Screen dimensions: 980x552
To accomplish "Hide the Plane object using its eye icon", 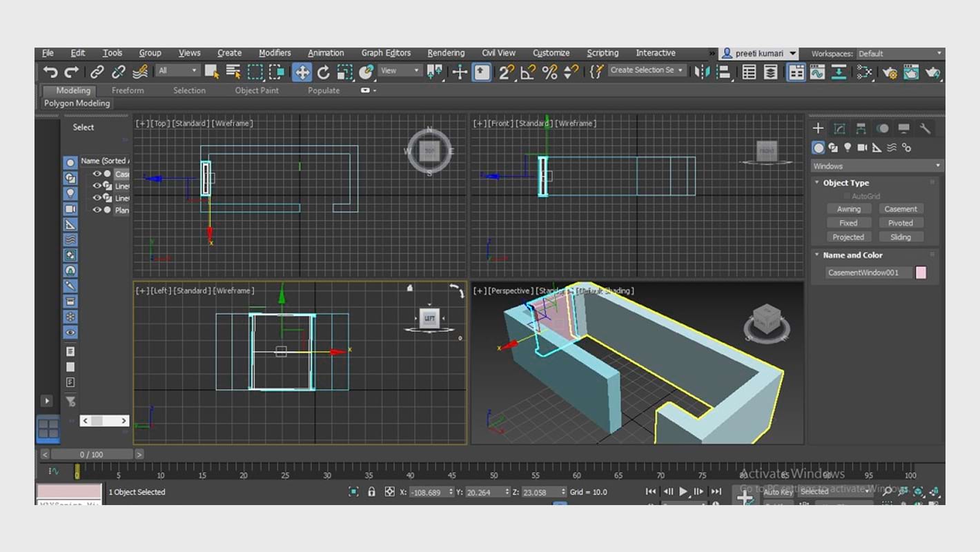I will 97,210.
